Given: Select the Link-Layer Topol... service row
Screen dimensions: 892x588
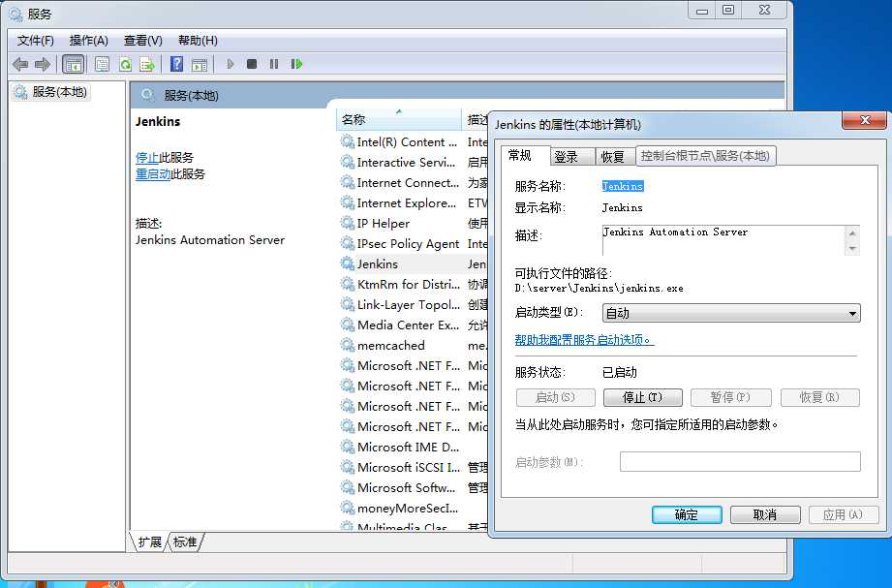Looking at the screenshot, I should point(413,304).
